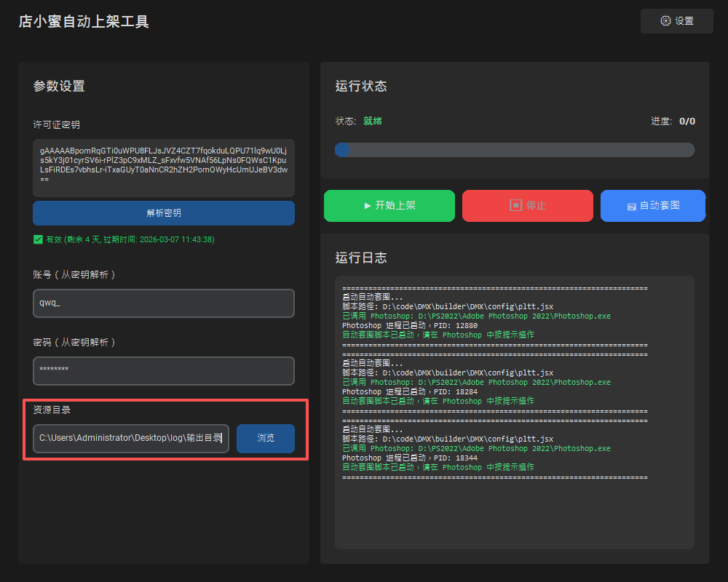Click the green check mark beside 有效
The width and height of the screenshot is (728, 582).
[38, 239]
